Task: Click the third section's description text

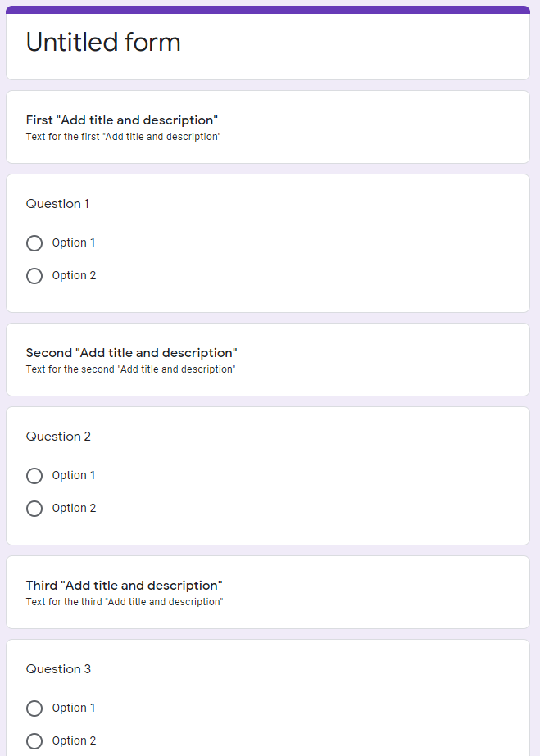Action: click(124, 602)
